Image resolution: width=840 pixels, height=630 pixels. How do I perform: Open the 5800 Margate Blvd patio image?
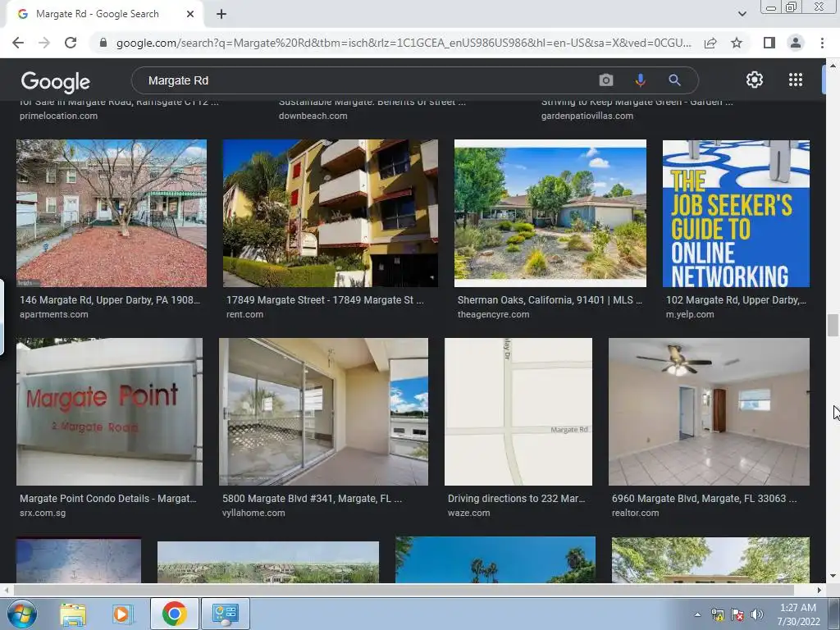323,412
